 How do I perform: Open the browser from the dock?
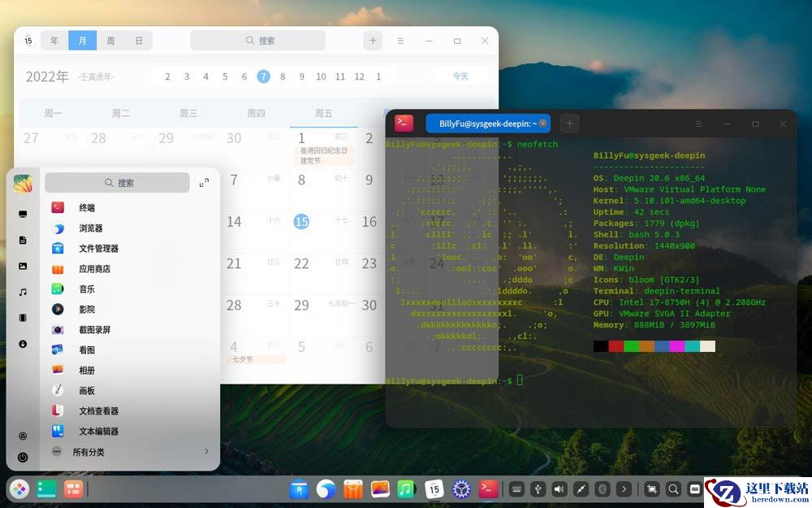(326, 488)
